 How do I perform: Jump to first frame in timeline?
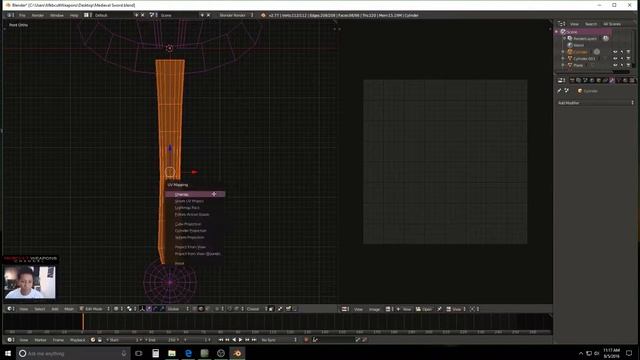pyautogui.click(x=221, y=340)
